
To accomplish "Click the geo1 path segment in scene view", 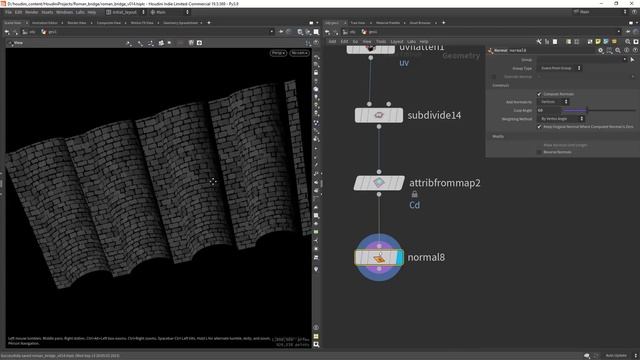I will tap(49, 32).
